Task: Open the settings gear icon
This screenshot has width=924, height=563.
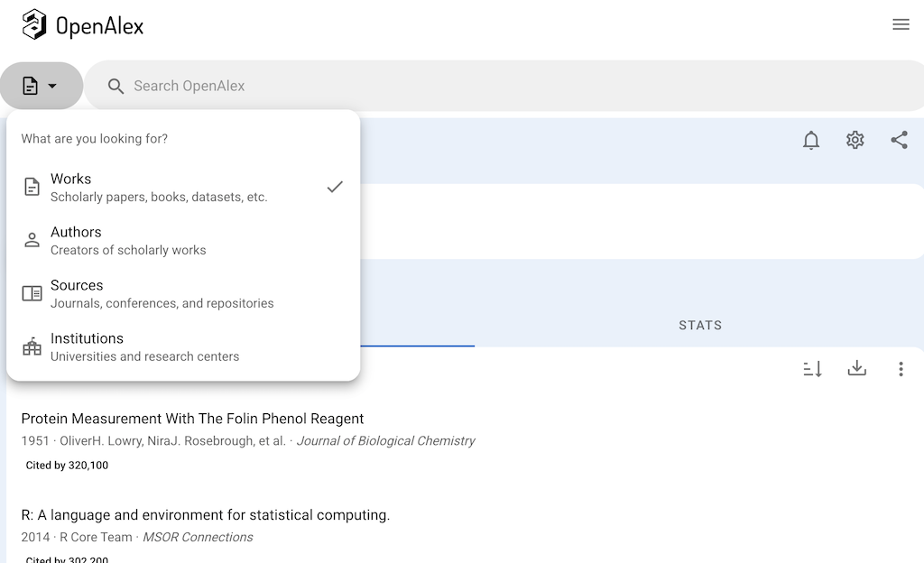Action: pos(855,140)
